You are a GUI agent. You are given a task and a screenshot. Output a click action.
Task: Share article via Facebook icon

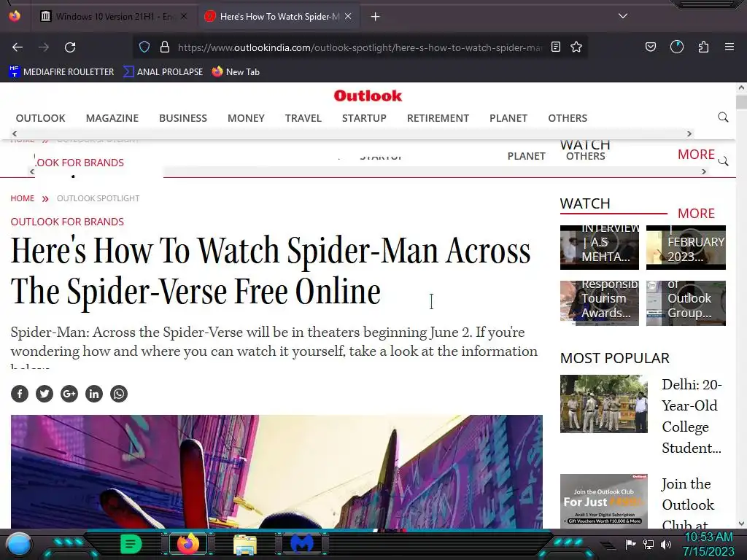pos(20,394)
